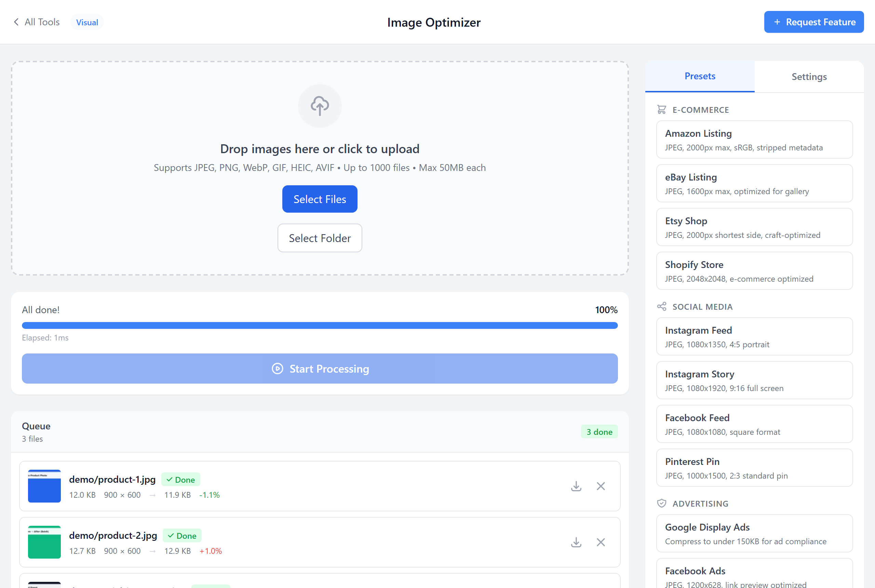
Task: Click the Select Folder button
Action: tap(319, 238)
